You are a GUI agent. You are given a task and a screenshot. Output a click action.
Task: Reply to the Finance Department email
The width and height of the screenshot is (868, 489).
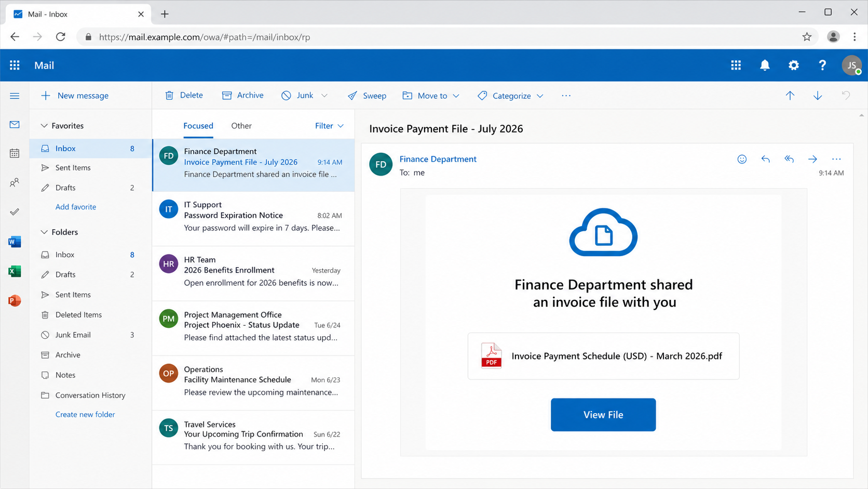tap(765, 159)
